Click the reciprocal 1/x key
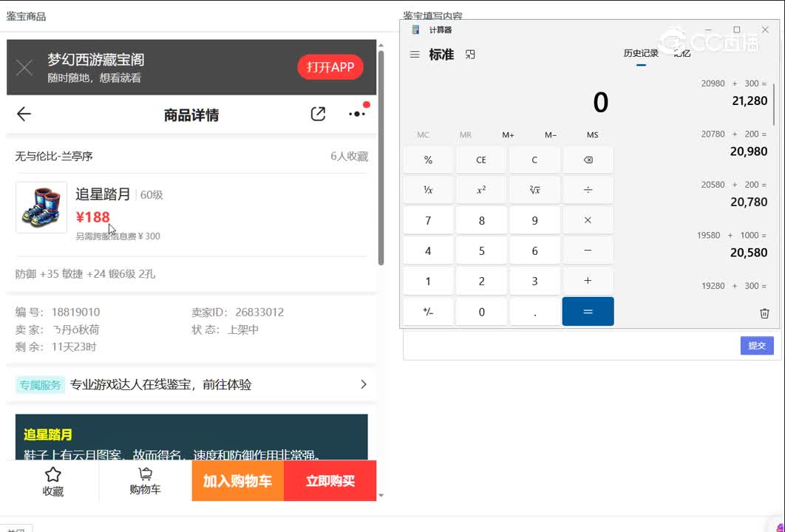 [x=428, y=190]
